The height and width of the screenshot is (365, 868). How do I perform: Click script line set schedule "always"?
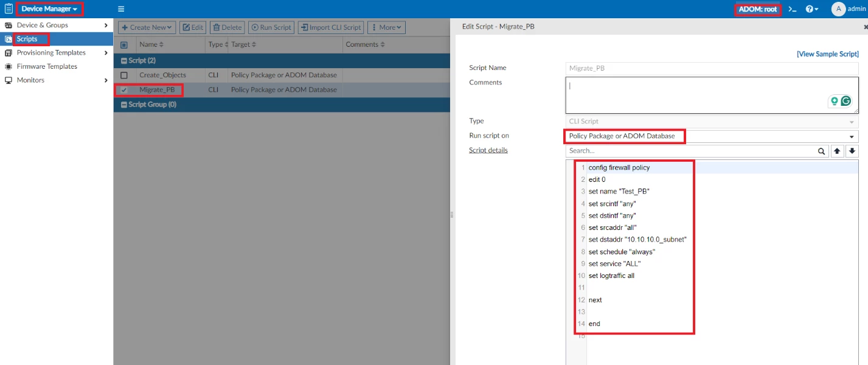622,252
